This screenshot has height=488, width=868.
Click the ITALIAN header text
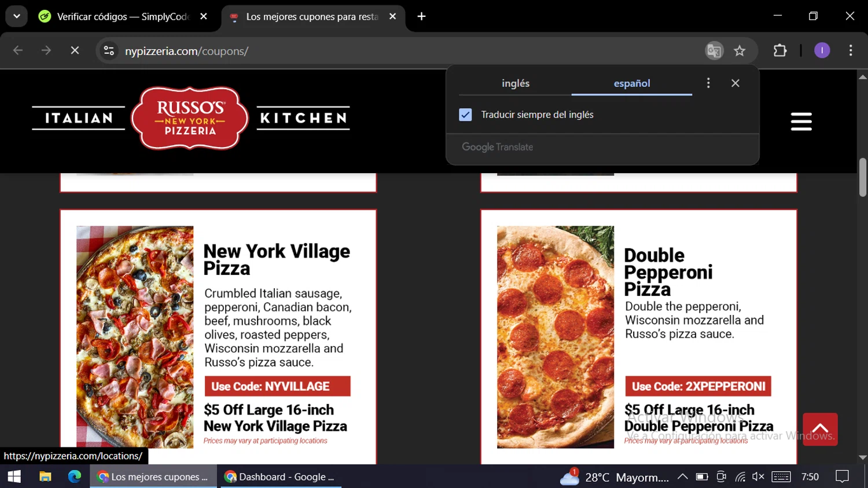click(79, 118)
